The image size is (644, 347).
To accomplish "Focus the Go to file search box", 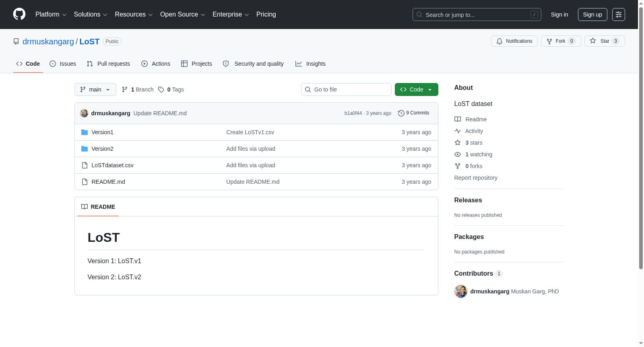I will [346, 89].
